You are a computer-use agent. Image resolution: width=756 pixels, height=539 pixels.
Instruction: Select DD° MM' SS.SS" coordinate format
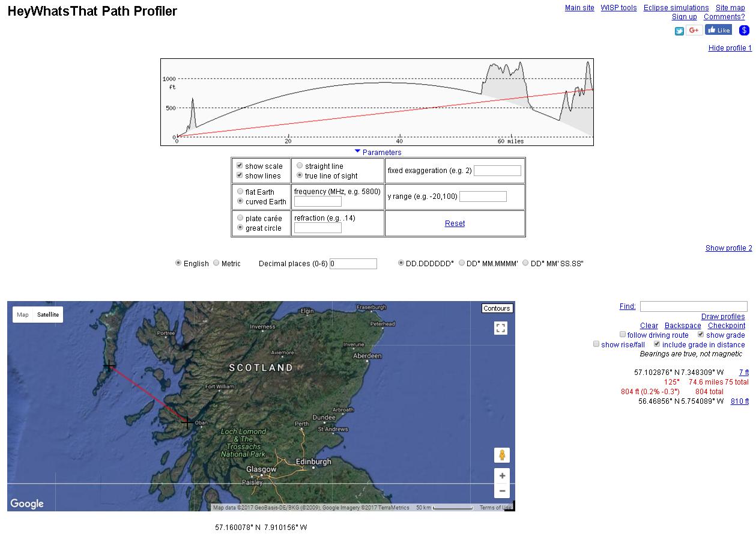pos(525,263)
